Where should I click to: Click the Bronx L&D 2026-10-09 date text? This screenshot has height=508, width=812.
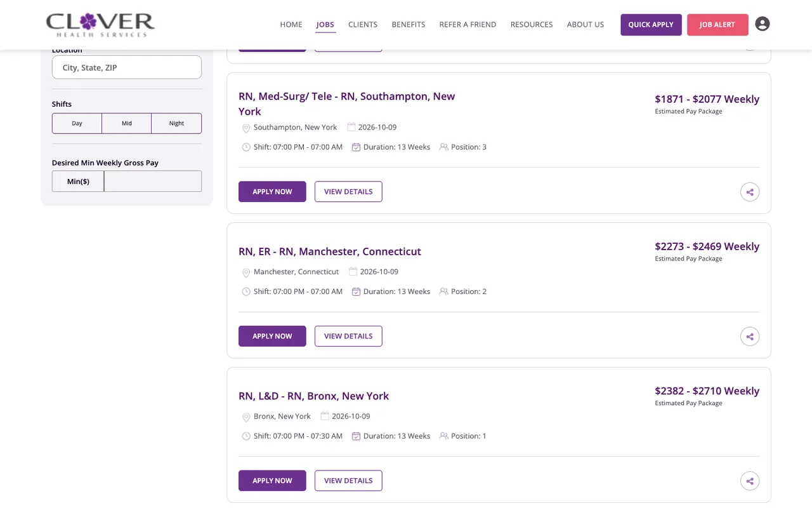click(351, 417)
